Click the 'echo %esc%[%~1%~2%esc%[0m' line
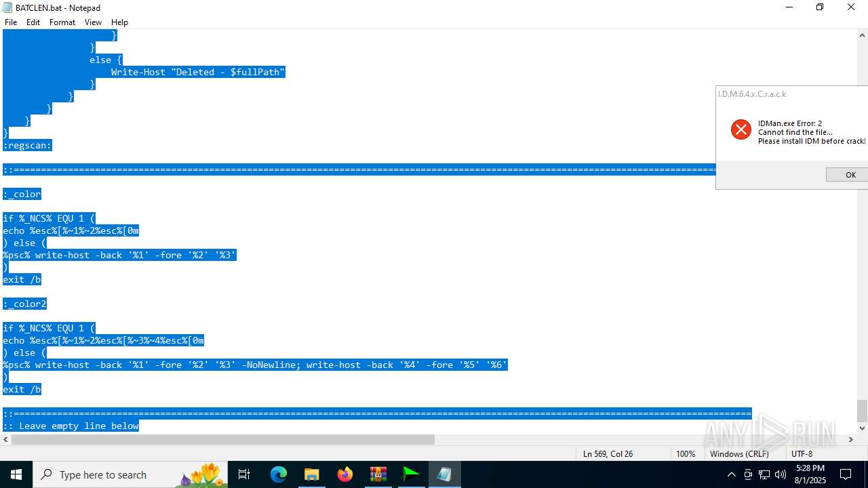Screen dimensions: 868x488 pos(71,230)
